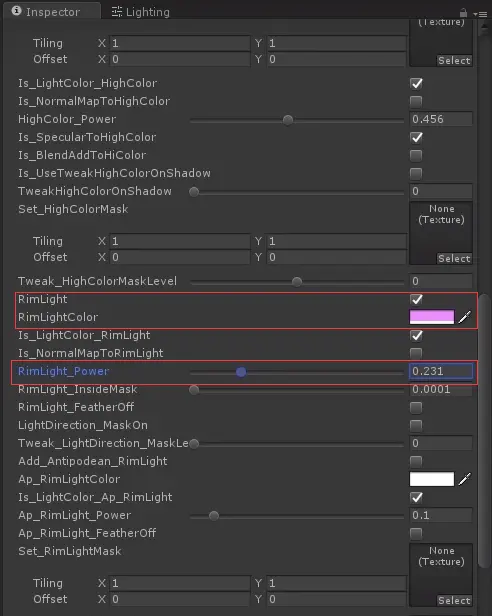Enable Is_BlendAddToHiColor
The height and width of the screenshot is (616, 492).
416,156
